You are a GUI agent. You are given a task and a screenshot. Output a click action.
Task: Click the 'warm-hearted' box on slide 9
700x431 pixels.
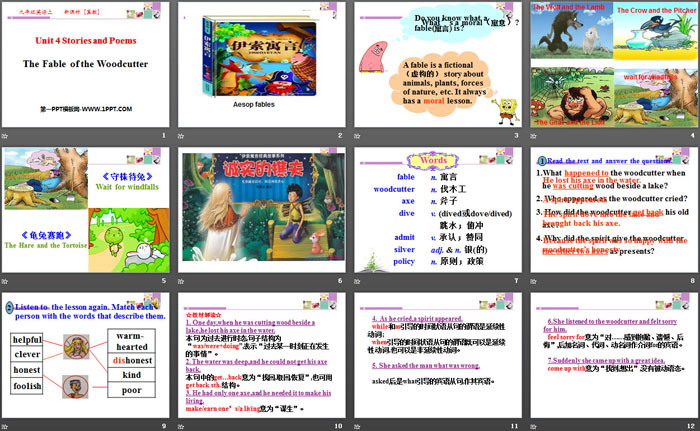[x=132, y=341]
